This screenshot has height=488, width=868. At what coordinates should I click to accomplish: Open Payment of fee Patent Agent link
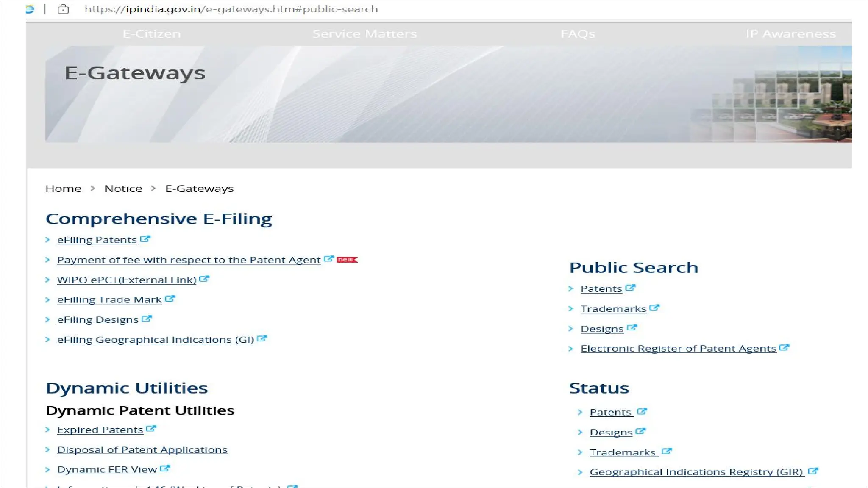click(x=189, y=260)
